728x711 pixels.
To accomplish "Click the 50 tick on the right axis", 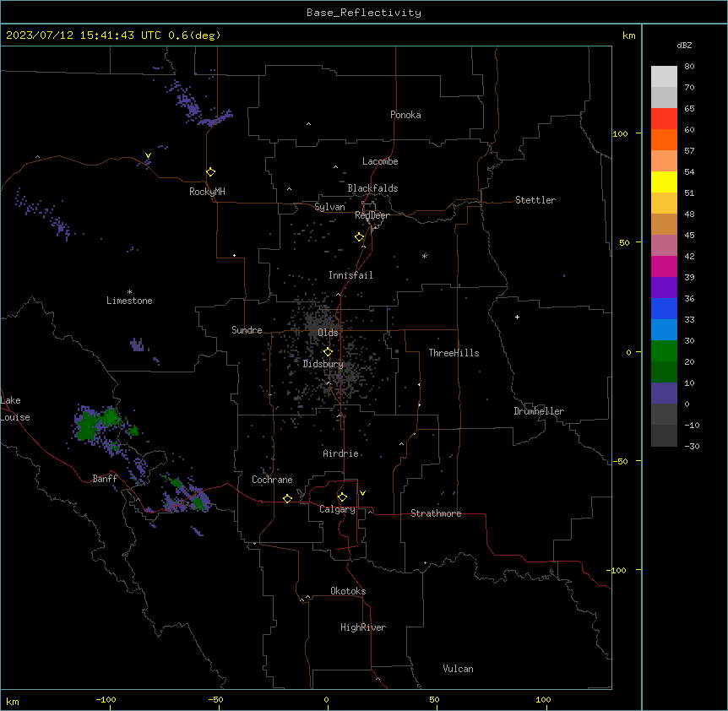I will pos(624,242).
